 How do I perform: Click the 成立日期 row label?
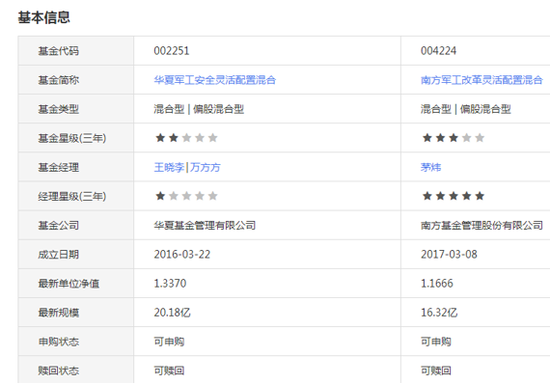(x=58, y=255)
